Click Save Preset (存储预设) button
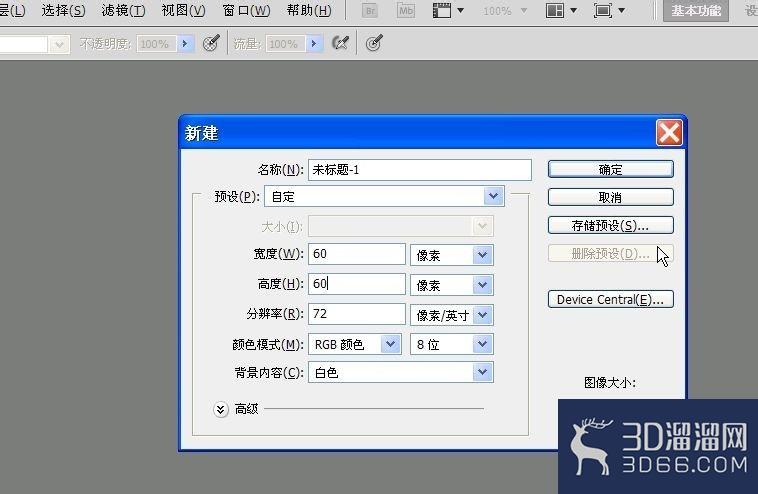 611,225
